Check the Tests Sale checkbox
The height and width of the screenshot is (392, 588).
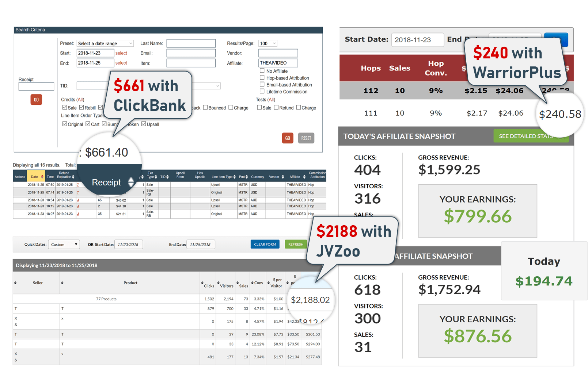point(259,107)
